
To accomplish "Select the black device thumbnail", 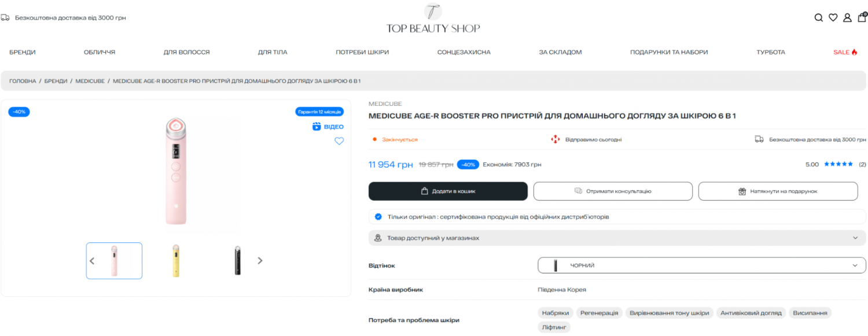I will (x=237, y=261).
